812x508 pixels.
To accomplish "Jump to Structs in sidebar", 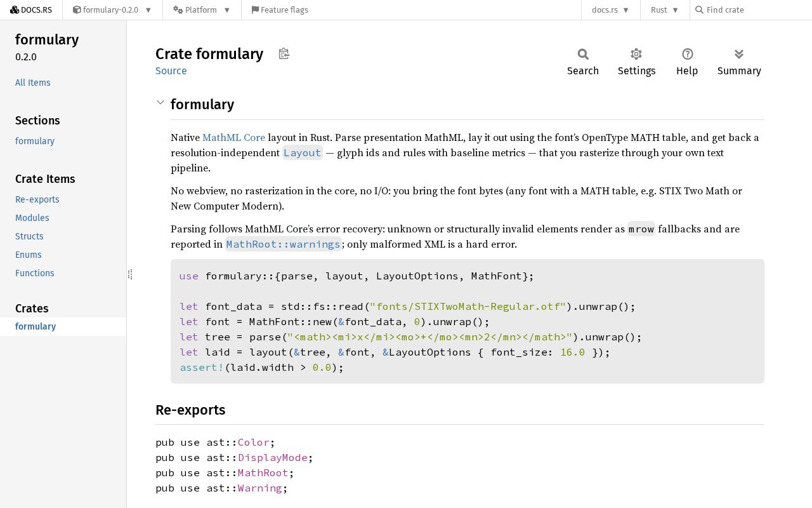I will (x=29, y=236).
